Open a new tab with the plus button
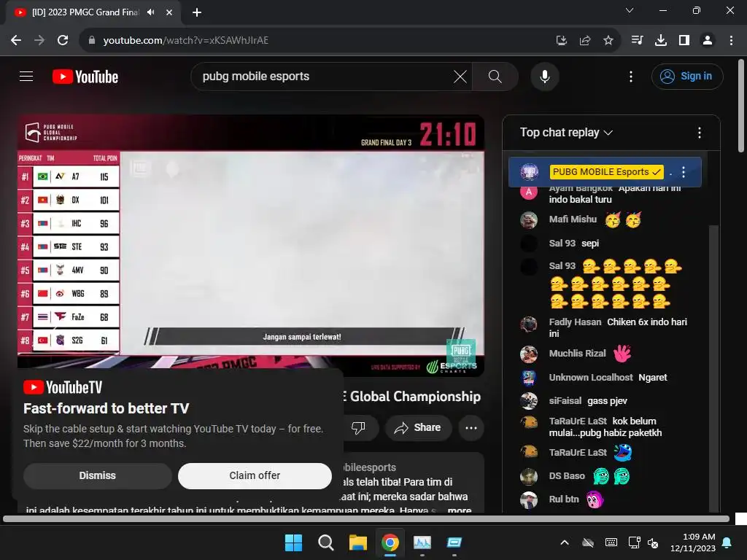This screenshot has height=560, width=747. pos(197,12)
